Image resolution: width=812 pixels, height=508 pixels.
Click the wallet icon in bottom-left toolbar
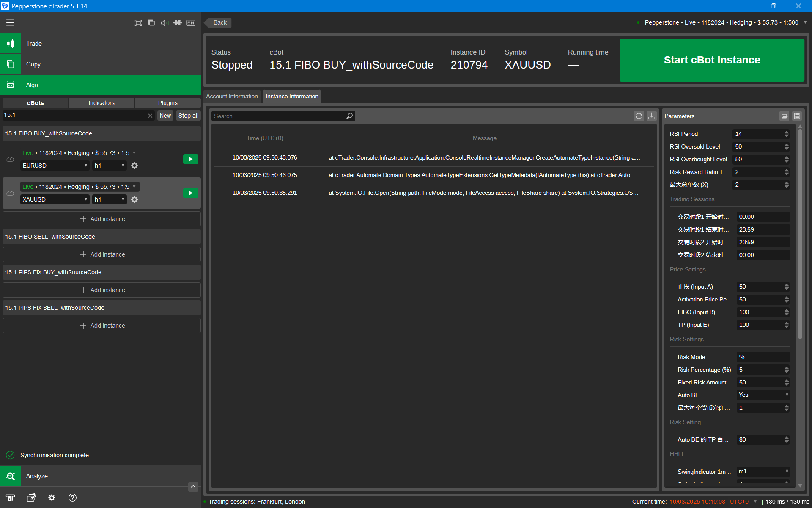31,498
